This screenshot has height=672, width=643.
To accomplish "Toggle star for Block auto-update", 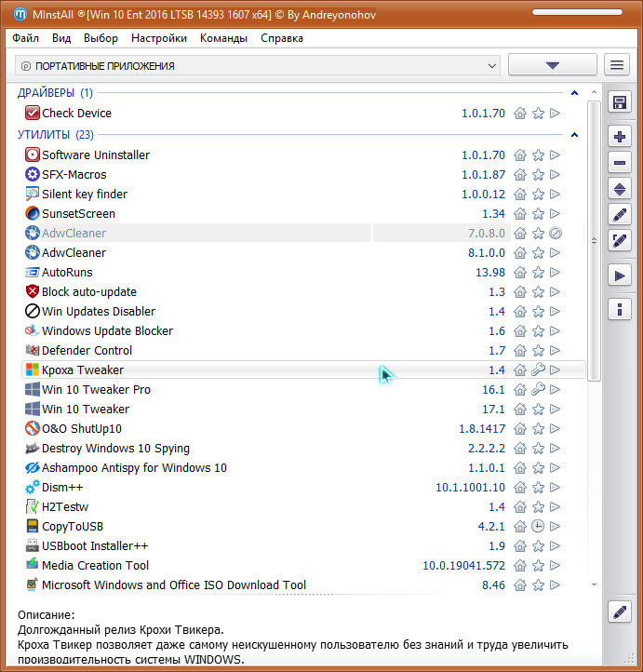I will point(538,292).
